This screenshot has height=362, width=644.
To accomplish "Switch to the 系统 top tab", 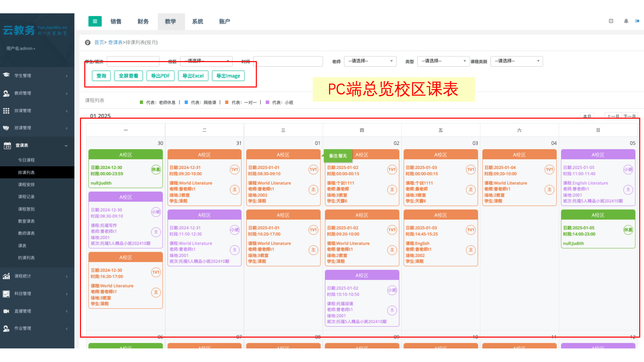I will tap(198, 21).
